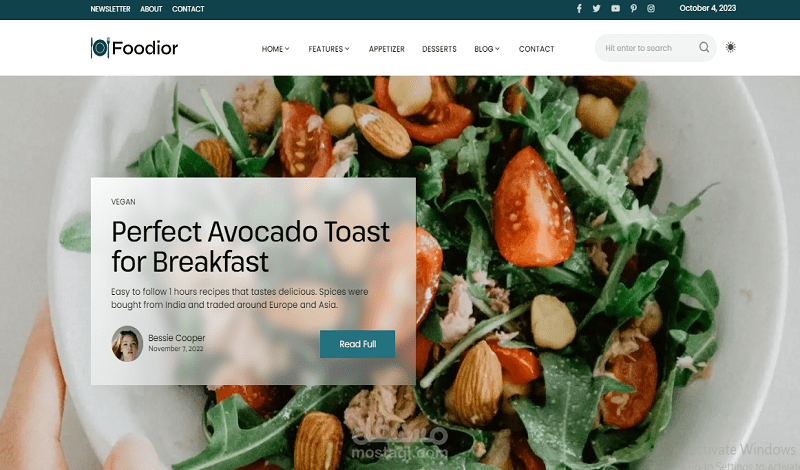Click the Read Full button
Viewport: 800px width, 470px height.
[x=357, y=344]
